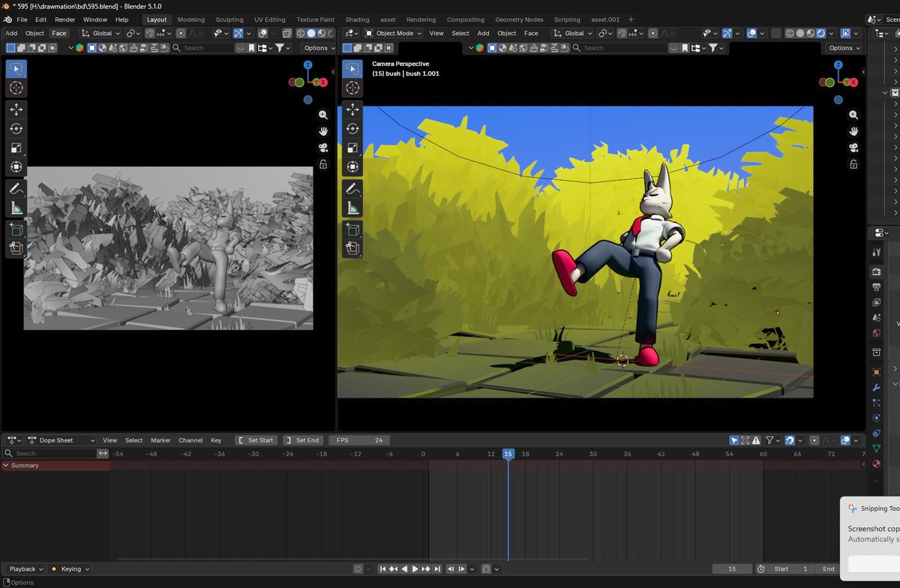Toggle X-ray in left viewport header

(x=286, y=33)
